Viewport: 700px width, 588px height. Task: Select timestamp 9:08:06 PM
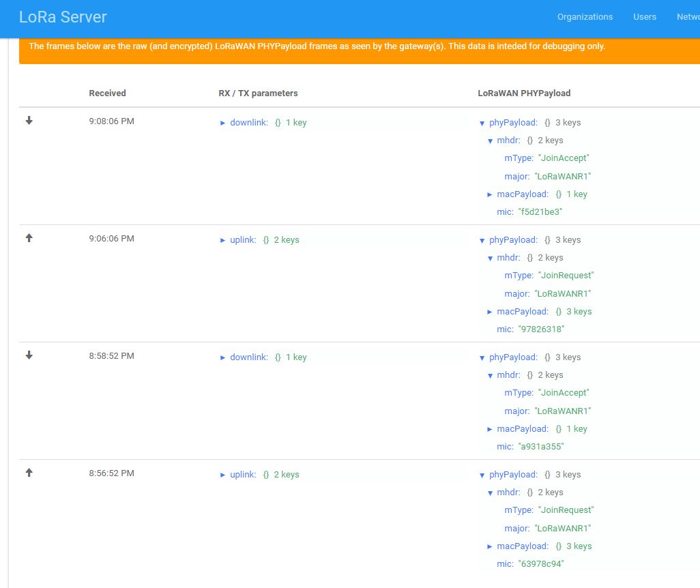point(112,121)
